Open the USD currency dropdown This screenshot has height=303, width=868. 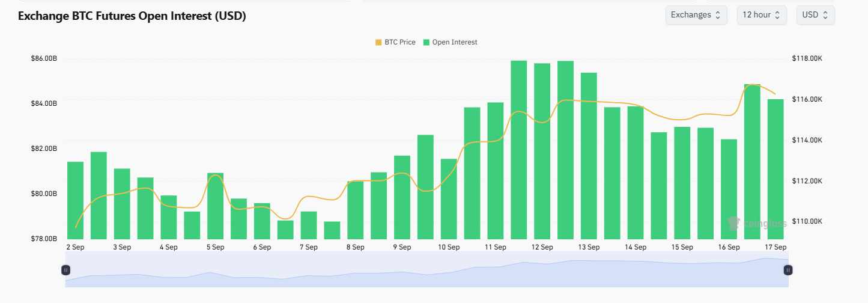pos(815,15)
